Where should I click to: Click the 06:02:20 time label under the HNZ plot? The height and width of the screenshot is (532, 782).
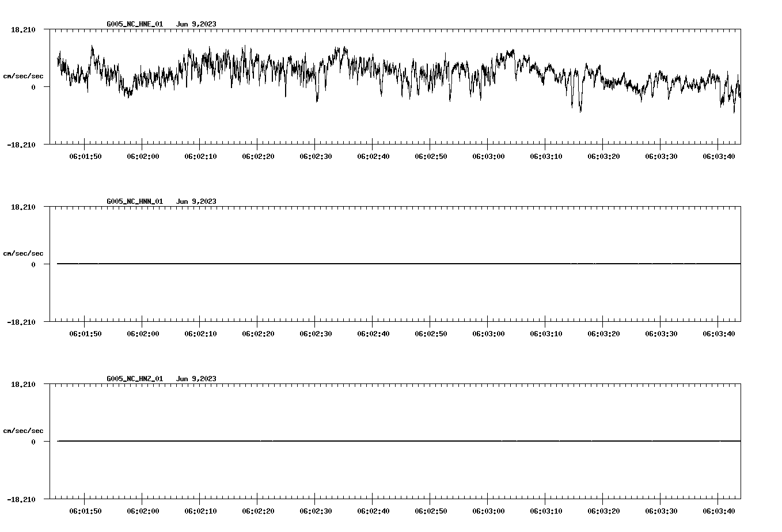coord(258,511)
